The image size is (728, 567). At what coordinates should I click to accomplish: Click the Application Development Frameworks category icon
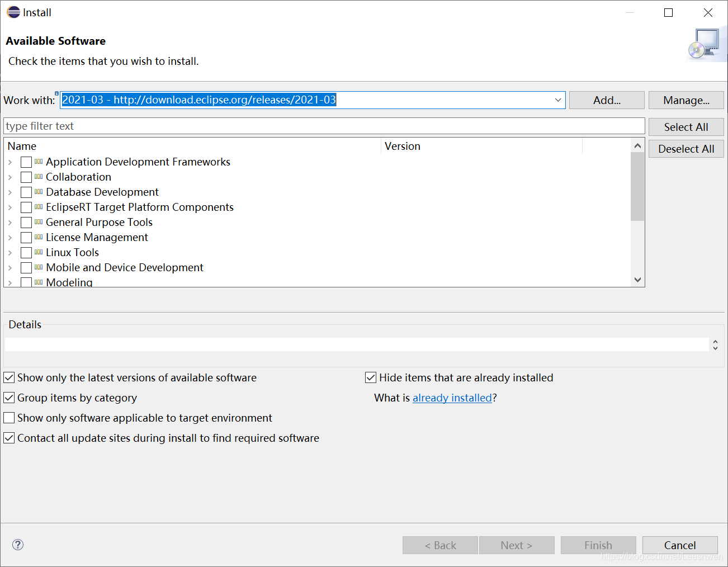(39, 162)
